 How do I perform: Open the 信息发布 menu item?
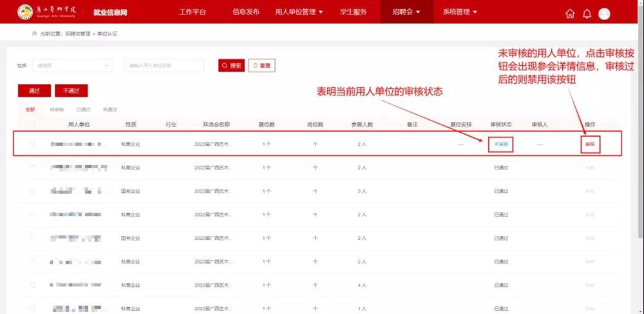tap(245, 12)
